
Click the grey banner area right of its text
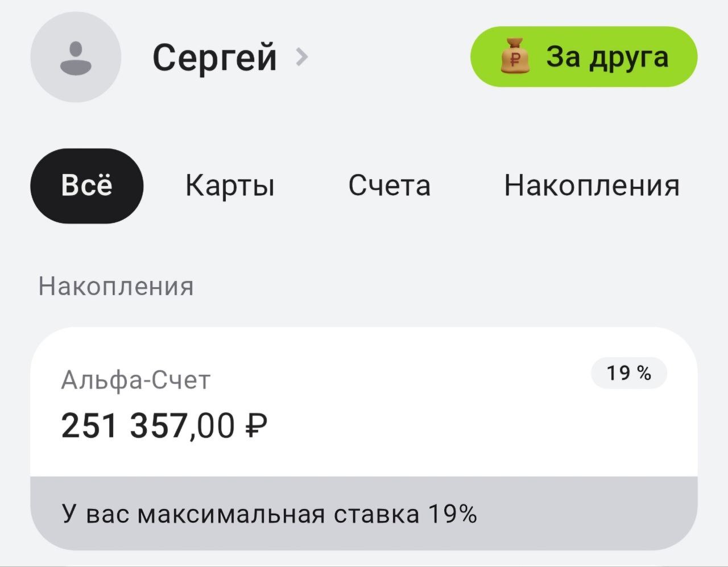click(586, 514)
